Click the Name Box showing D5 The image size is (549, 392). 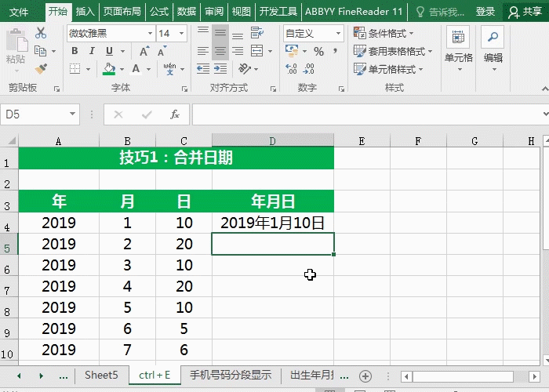tap(39, 114)
